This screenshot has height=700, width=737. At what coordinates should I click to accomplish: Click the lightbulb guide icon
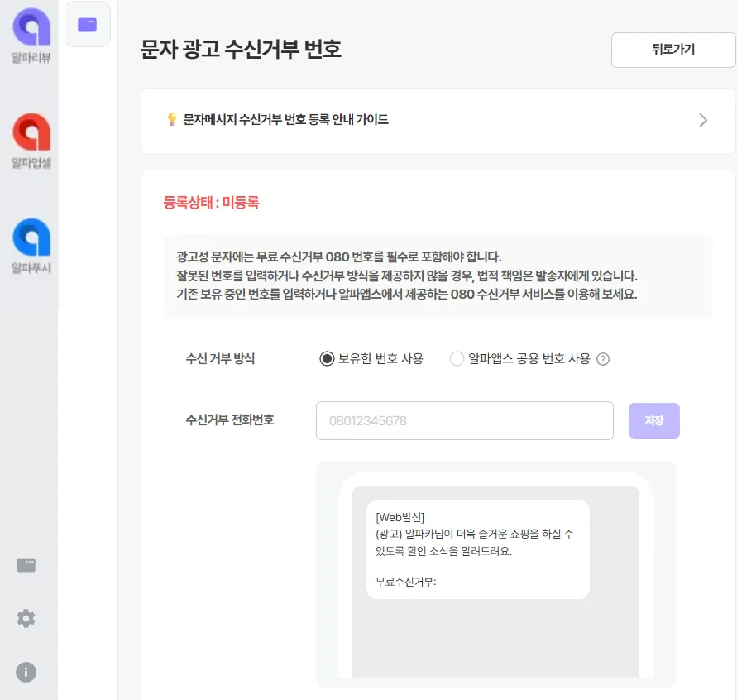click(172, 119)
